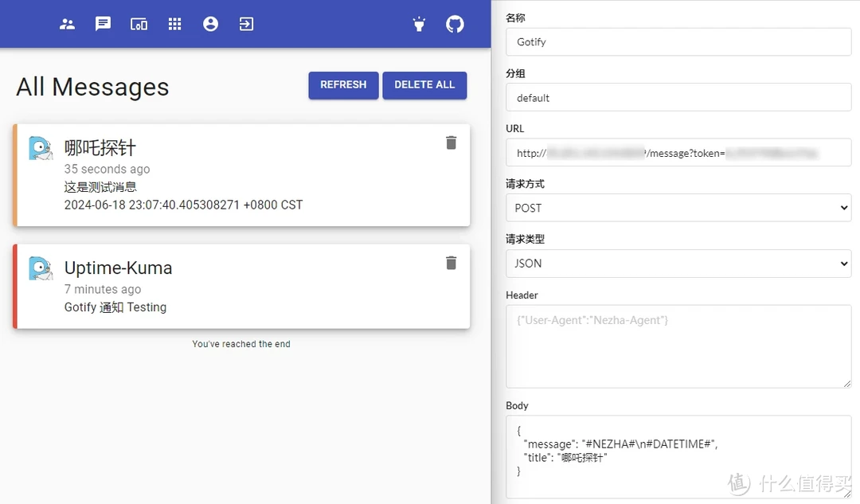Select the Messages chat icon
860x504 pixels.
(x=103, y=24)
